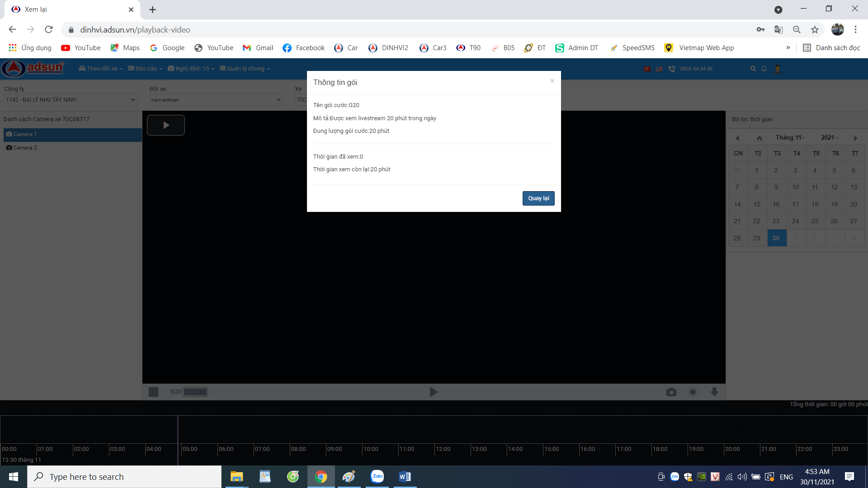Go to next month in the calendar
Screen dimensions: 868x488
pos(855,138)
